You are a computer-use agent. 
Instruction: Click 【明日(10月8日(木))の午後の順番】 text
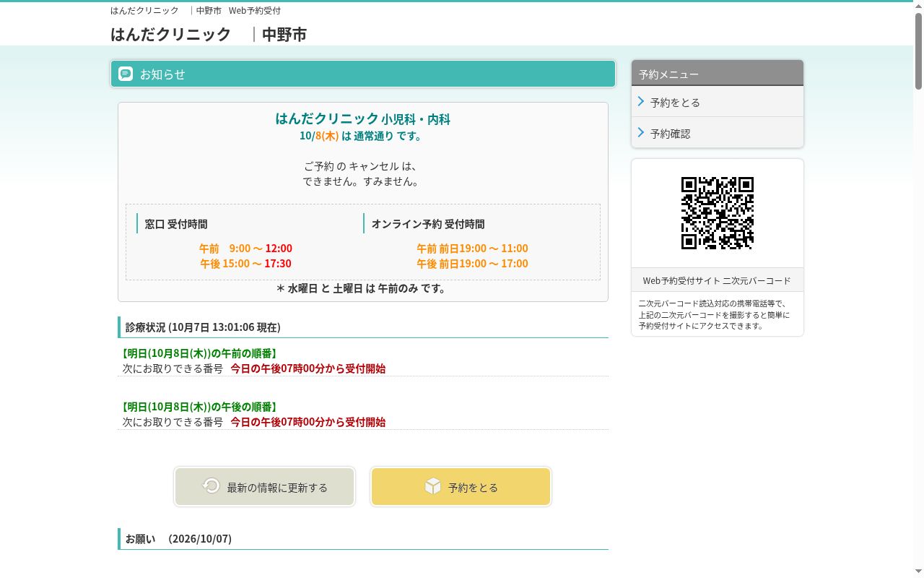click(x=199, y=406)
